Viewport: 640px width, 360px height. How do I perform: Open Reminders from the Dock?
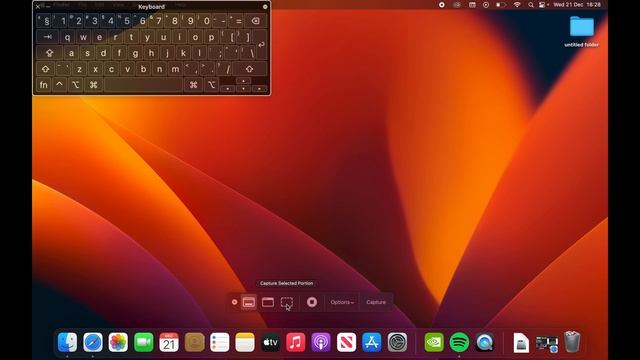[220, 342]
